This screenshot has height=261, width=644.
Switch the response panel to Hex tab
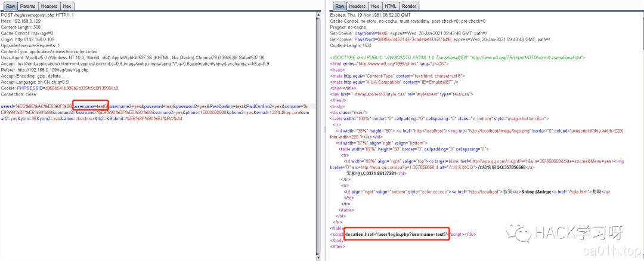375,6
